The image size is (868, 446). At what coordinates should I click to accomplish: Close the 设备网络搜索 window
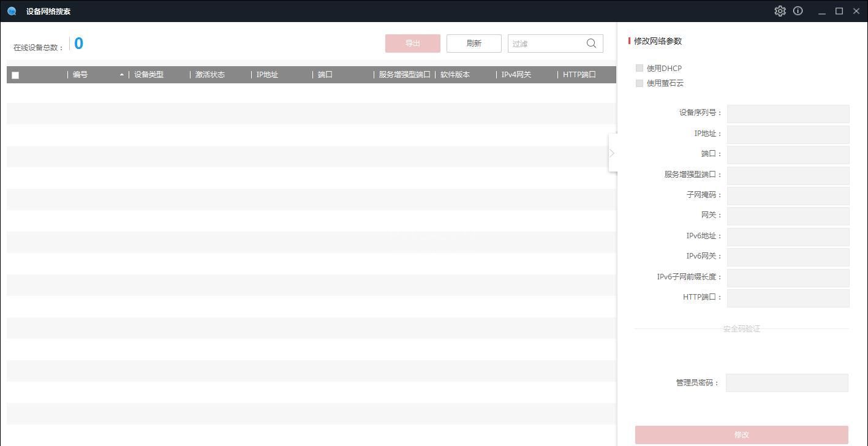[x=856, y=11]
